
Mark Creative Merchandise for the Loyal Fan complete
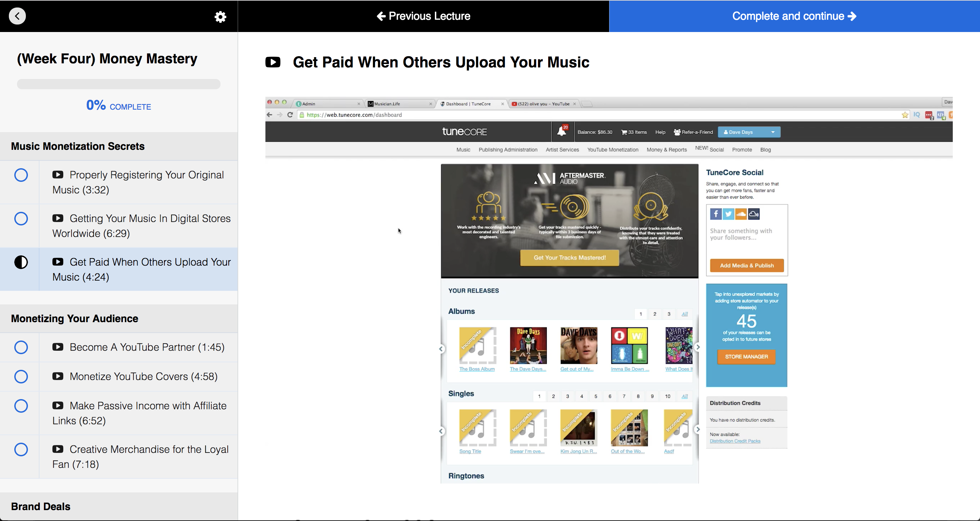point(21,449)
